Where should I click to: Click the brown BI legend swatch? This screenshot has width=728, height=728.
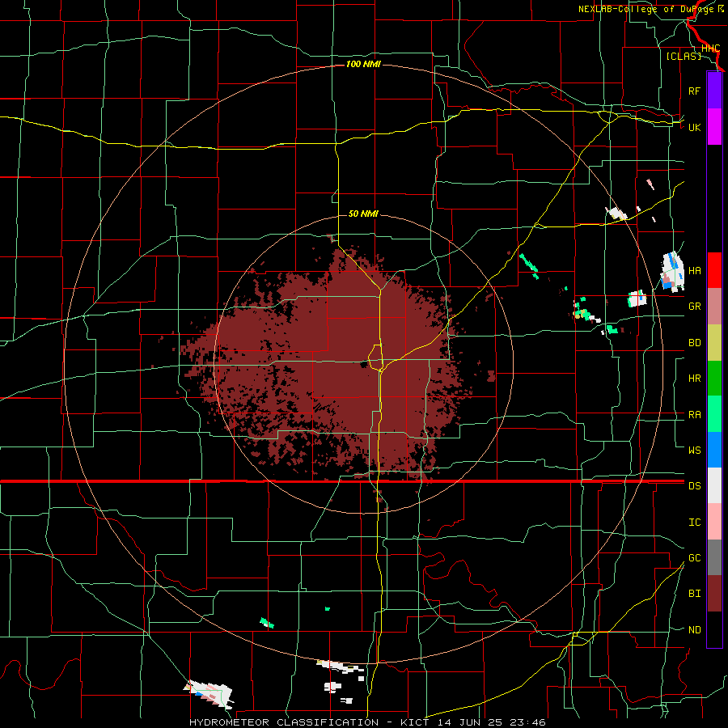point(714,594)
